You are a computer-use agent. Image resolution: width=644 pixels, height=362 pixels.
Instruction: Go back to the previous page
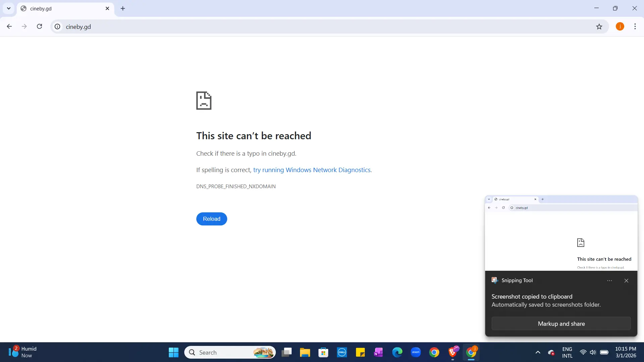[x=9, y=27]
